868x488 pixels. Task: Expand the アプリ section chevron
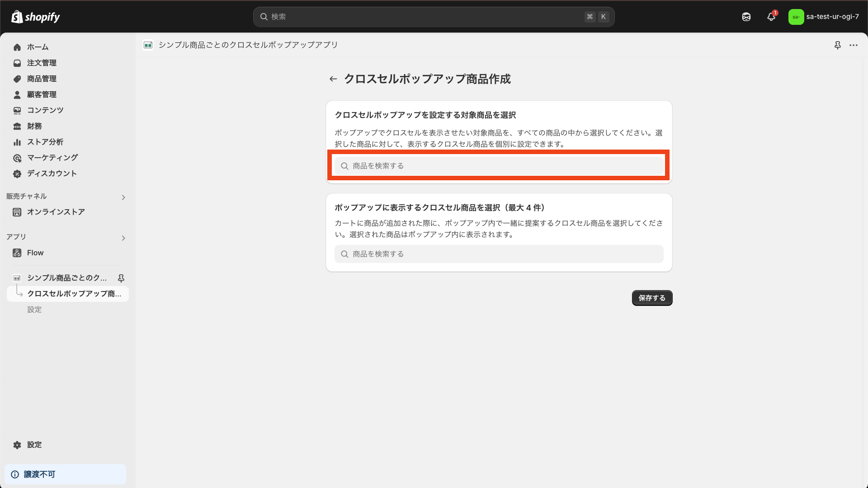(x=123, y=238)
